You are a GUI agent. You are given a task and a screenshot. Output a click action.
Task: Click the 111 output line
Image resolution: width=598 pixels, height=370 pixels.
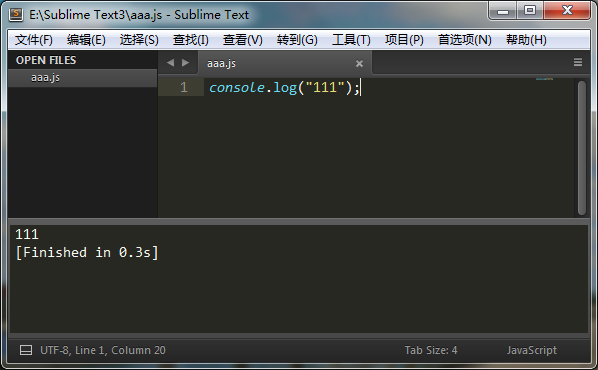[x=27, y=234]
